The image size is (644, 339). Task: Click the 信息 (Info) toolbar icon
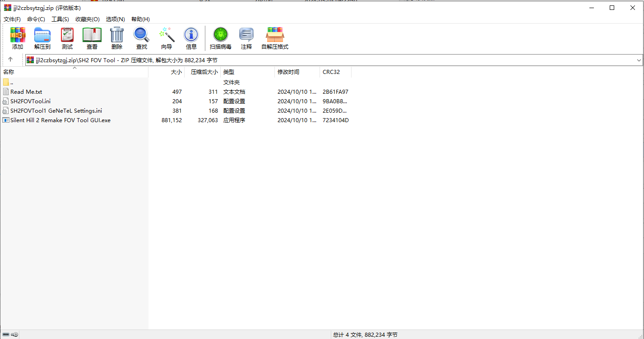(x=191, y=35)
